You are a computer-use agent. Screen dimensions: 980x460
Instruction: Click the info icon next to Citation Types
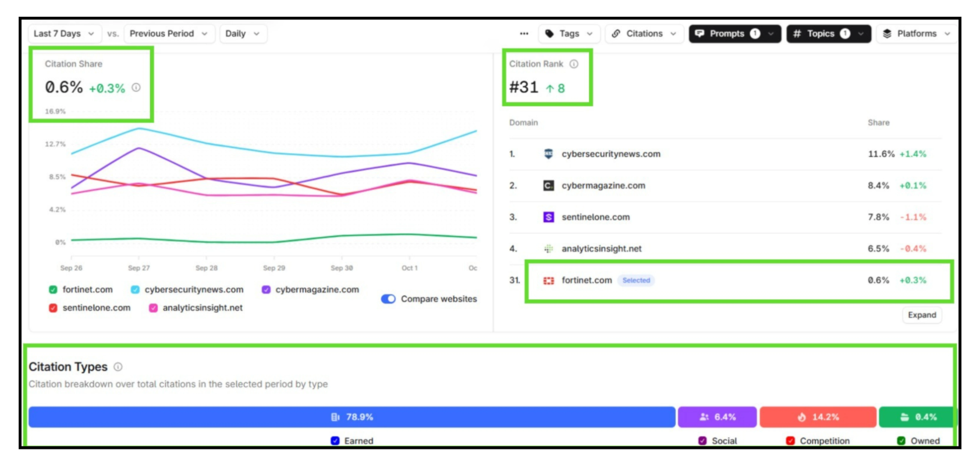tap(118, 367)
